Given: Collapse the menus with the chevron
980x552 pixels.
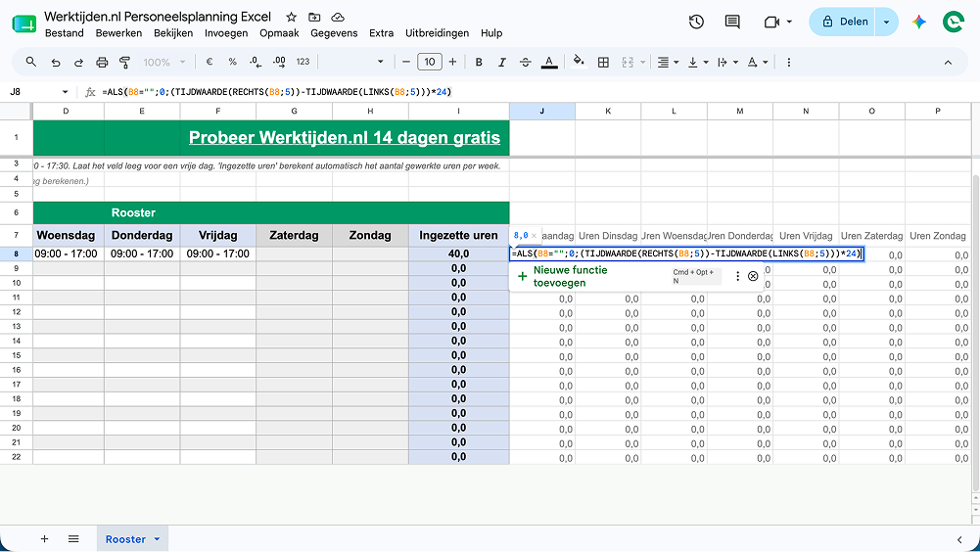Looking at the screenshot, I should click(x=948, y=62).
